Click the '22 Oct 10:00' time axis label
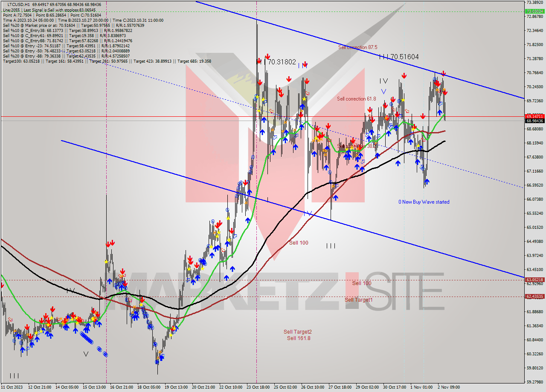546x392 pixels. pos(230,387)
